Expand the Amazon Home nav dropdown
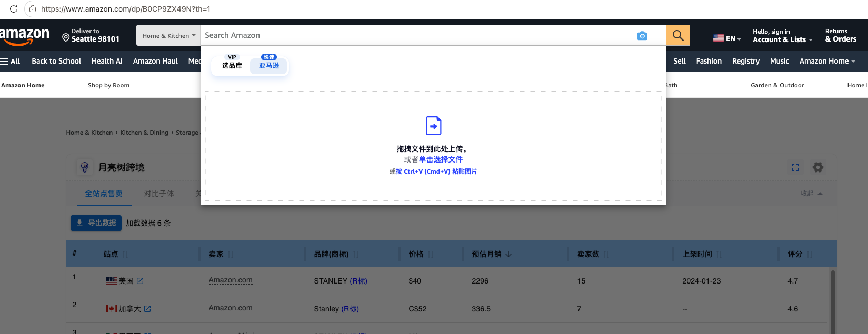This screenshot has width=868, height=334. point(827,61)
